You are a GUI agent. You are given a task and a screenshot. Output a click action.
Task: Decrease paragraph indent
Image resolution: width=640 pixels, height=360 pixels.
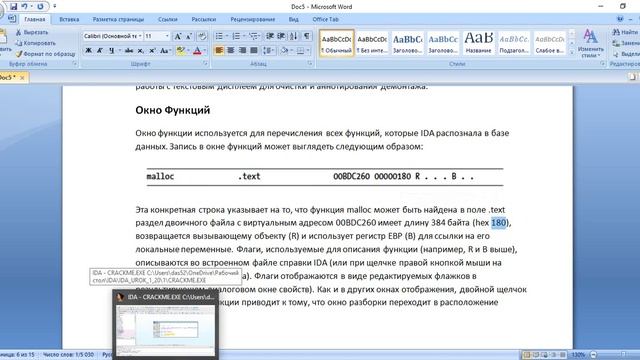click(270, 36)
